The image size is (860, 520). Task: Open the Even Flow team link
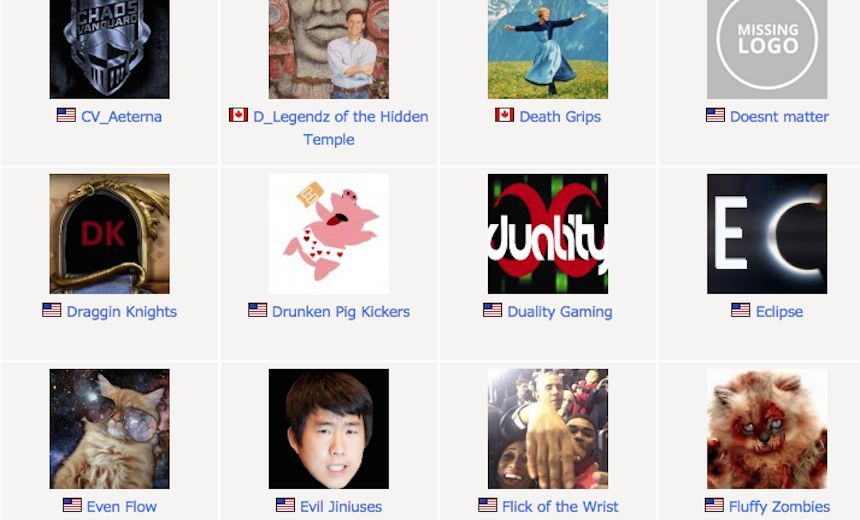[x=122, y=507]
